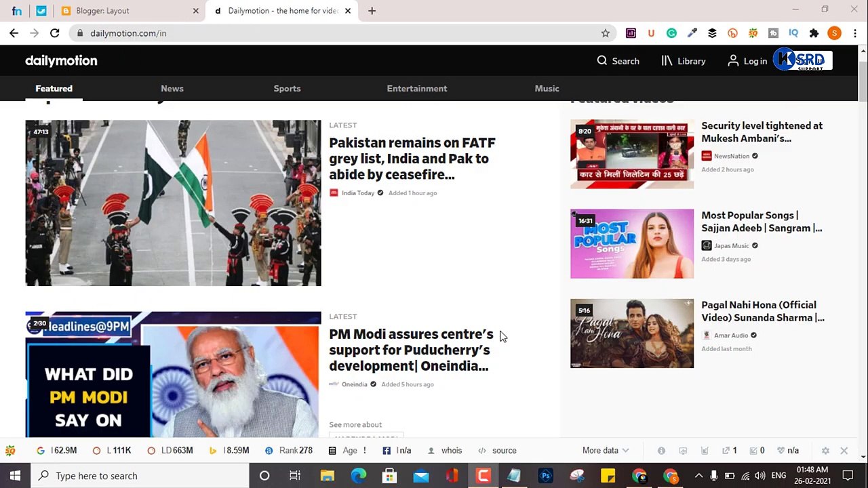This screenshot has height=488, width=868.
Task: Open the Ubersuggest extension icon
Action: pos(651,33)
